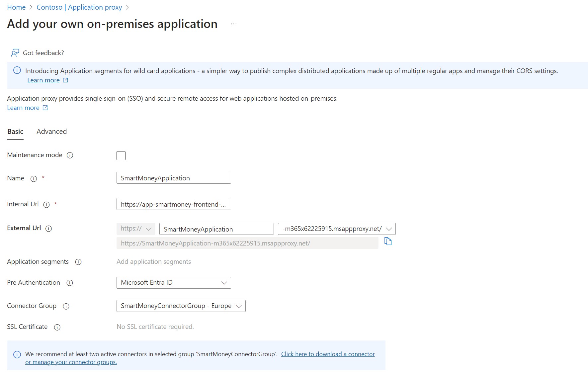The height and width of the screenshot is (392, 588).
Task: Click 'No SSL certificate required.' text
Action: click(x=155, y=327)
